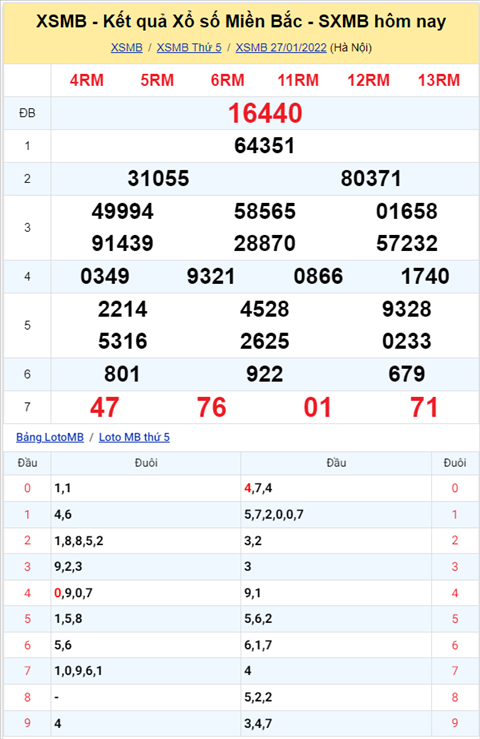Open the XSMB Thứ 5 link
The image size is (480, 739).
(x=189, y=48)
